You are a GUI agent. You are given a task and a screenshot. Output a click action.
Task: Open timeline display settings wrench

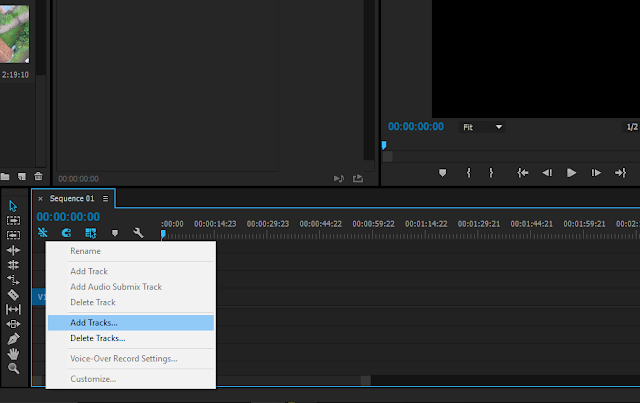(138, 233)
